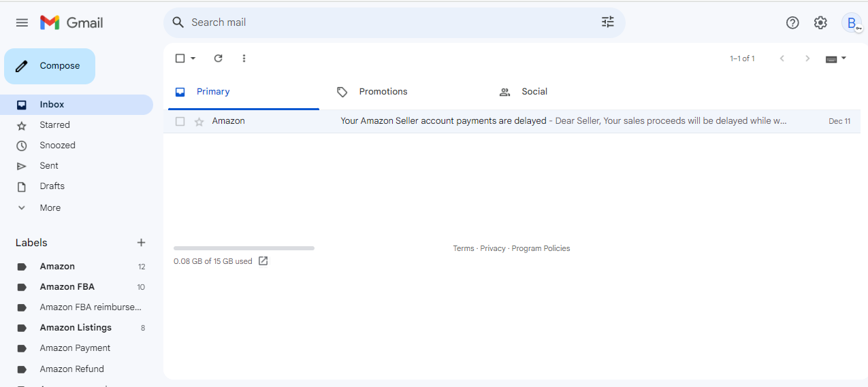The height and width of the screenshot is (387, 868).
Task: Open the Amazon Payment label
Action: (76, 348)
